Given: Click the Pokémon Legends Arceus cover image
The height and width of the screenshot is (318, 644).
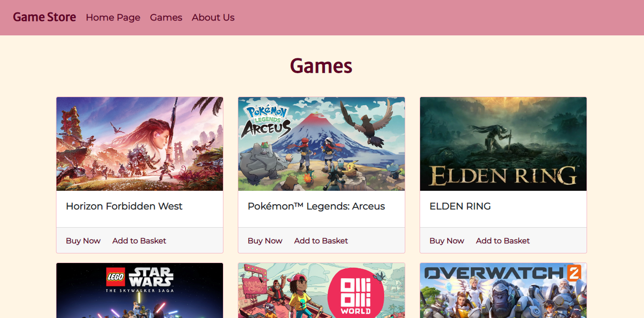Looking at the screenshot, I should coord(322,144).
